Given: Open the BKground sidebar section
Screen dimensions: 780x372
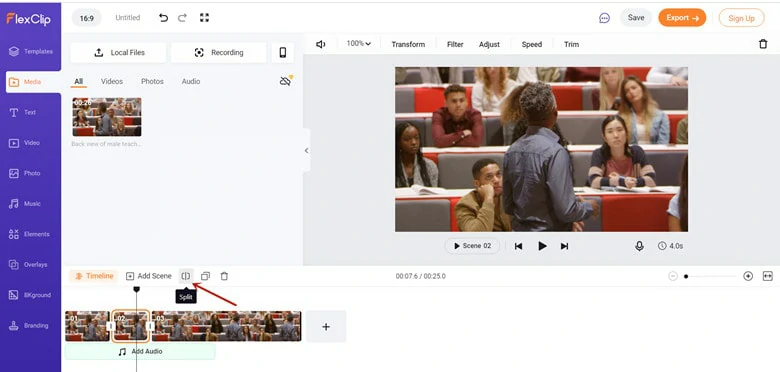Looking at the screenshot, I should point(31,295).
